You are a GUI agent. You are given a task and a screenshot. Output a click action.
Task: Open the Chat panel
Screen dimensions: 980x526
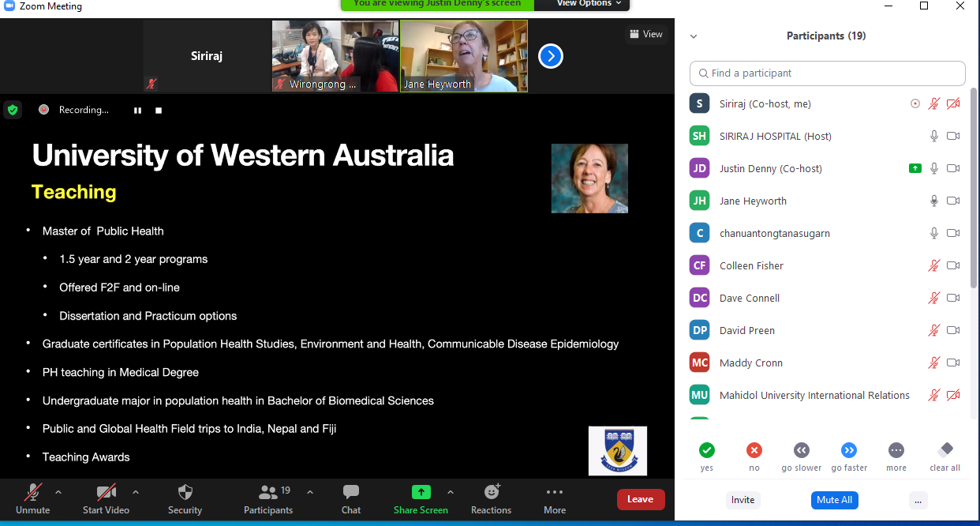point(351,493)
